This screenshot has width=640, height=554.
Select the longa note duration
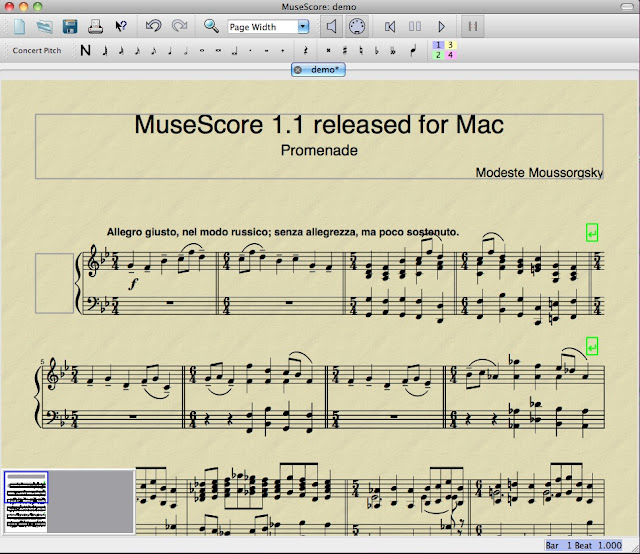click(x=235, y=51)
